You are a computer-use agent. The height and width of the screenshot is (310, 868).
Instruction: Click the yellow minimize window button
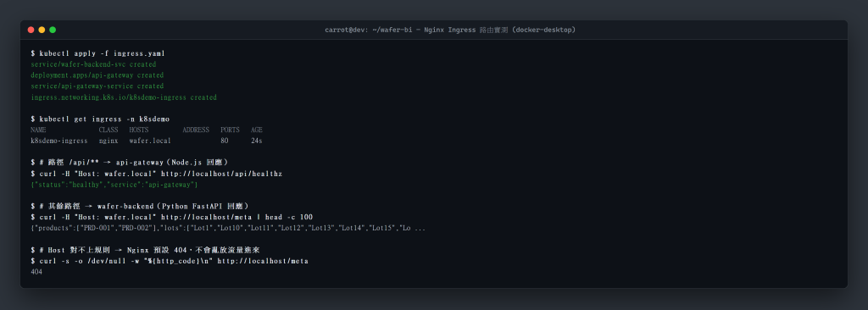point(42,30)
